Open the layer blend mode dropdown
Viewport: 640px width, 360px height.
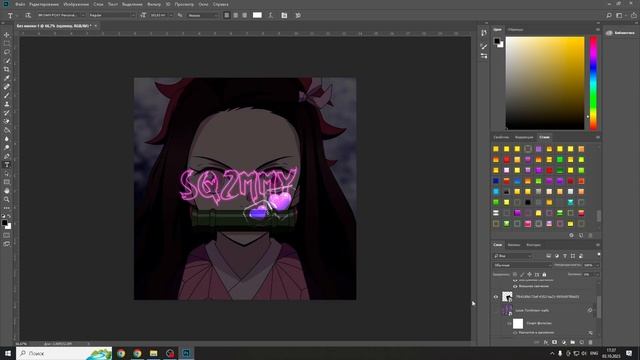click(522, 265)
